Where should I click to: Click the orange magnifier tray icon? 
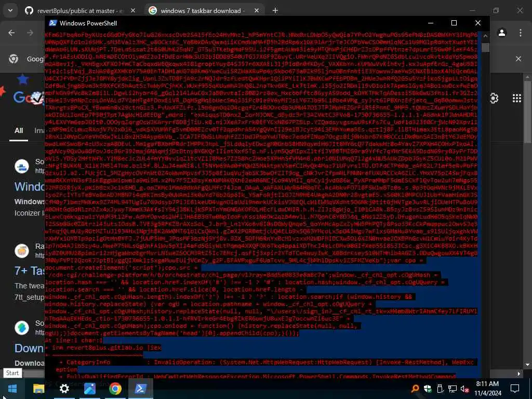pos(415,389)
